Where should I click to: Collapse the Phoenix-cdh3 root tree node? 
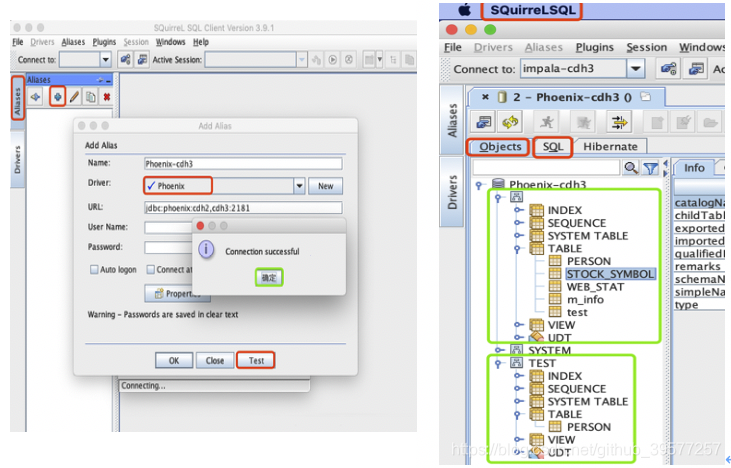point(479,186)
